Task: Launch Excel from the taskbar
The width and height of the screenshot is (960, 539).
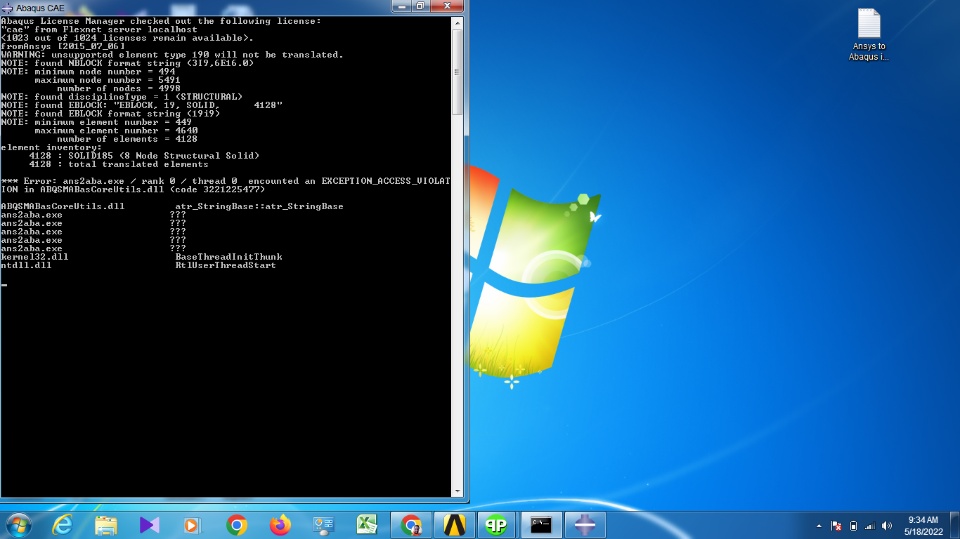Action: [367, 525]
